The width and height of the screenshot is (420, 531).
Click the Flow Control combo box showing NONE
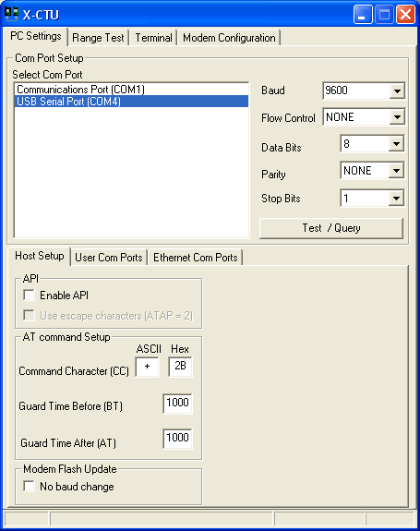(x=364, y=117)
